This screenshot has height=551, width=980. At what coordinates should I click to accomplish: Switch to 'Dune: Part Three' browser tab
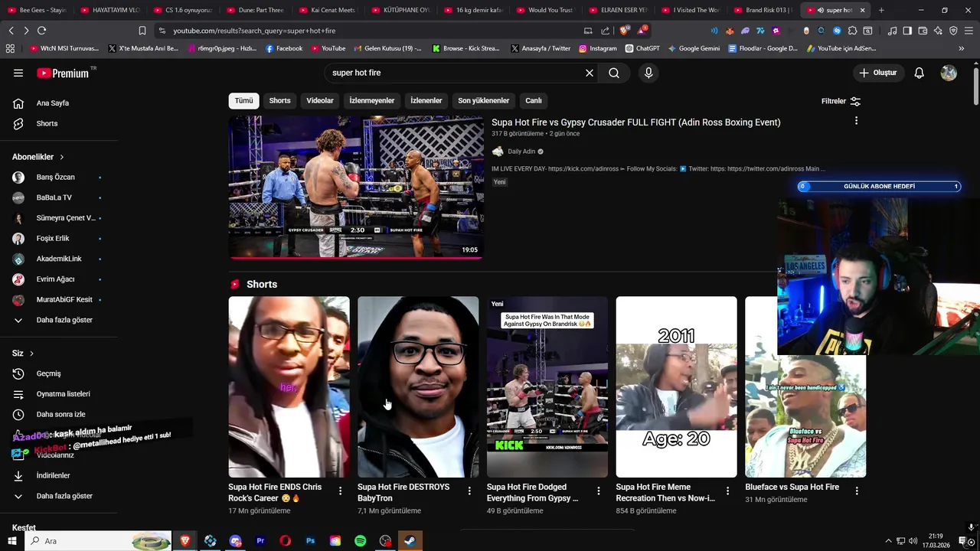[256, 10]
